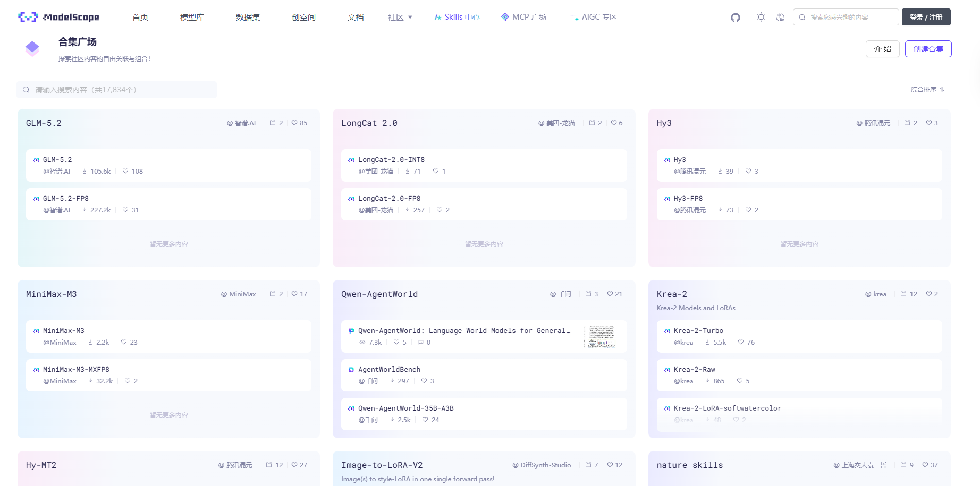Click the download icon next to 227.2k

[x=85, y=210]
